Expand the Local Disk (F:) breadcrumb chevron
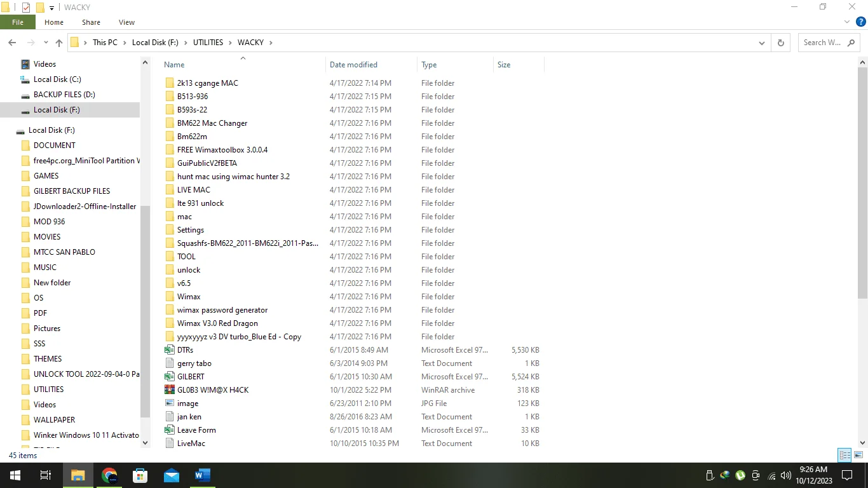This screenshot has width=868, height=488. click(x=186, y=43)
